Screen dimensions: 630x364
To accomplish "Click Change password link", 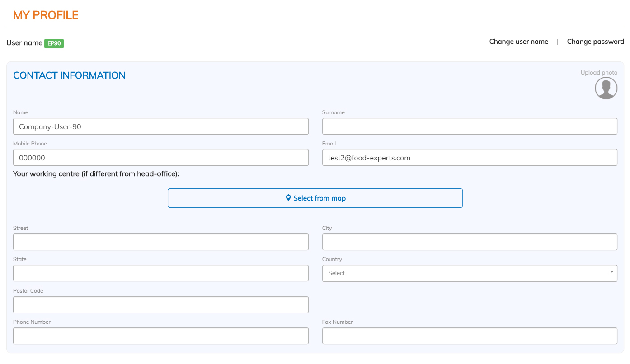I will click(x=595, y=42).
